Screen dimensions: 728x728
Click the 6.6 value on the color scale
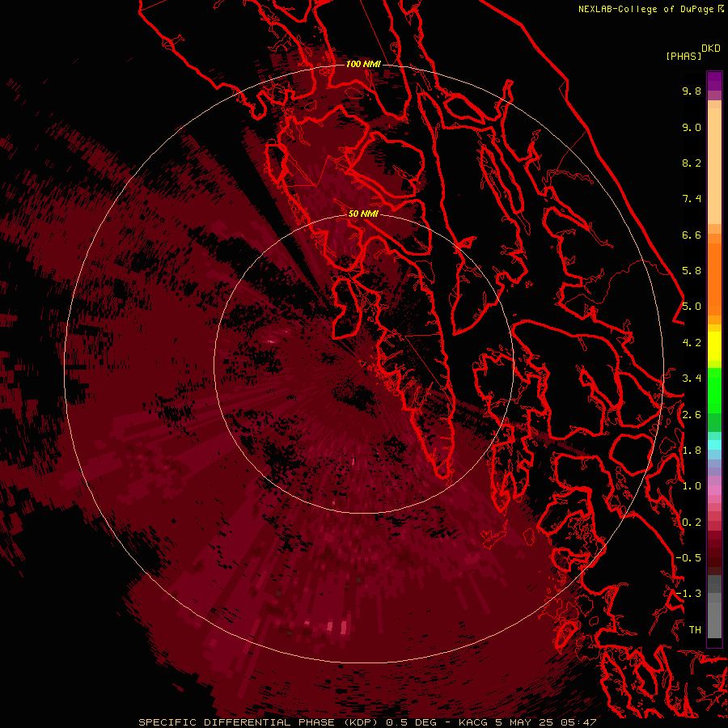click(692, 235)
